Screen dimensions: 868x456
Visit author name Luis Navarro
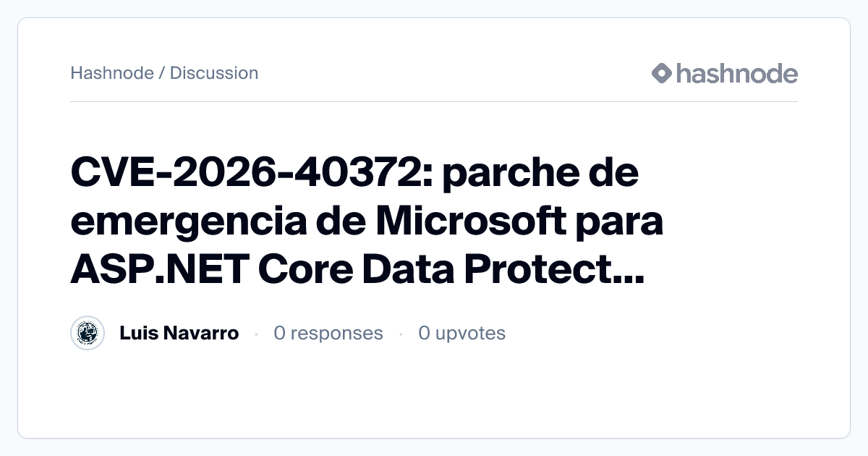click(x=179, y=333)
